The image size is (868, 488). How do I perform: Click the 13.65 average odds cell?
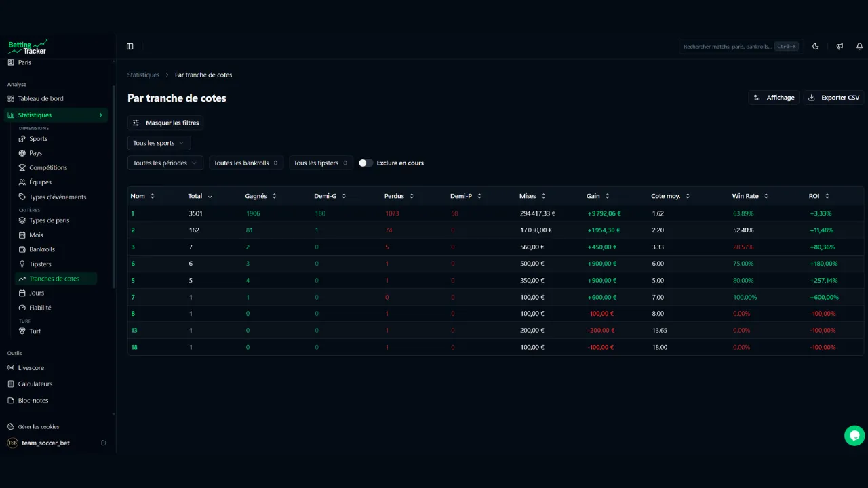click(x=659, y=330)
